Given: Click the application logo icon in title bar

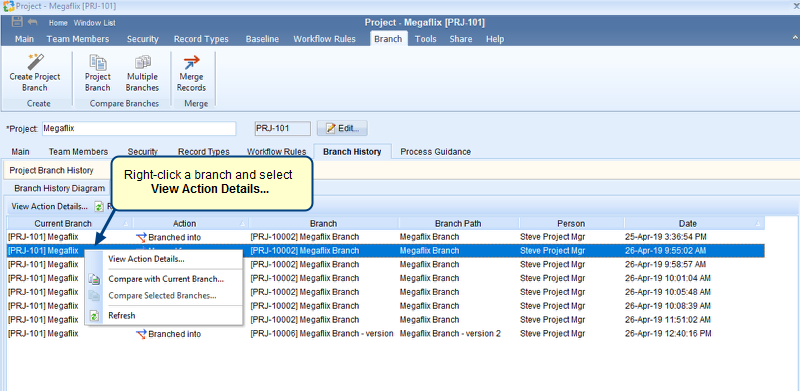Looking at the screenshot, I should 9,6.
